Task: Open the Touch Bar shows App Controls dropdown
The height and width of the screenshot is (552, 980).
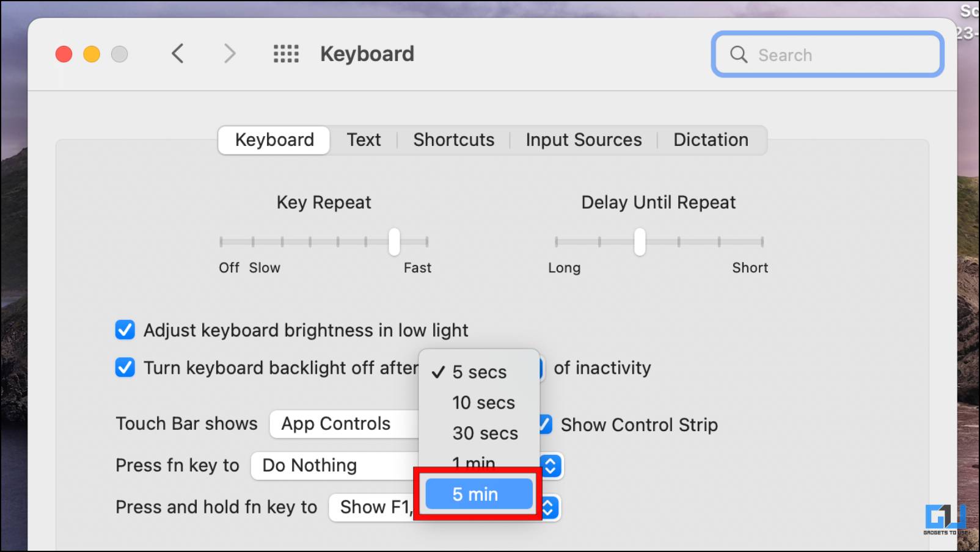Action: click(x=344, y=424)
